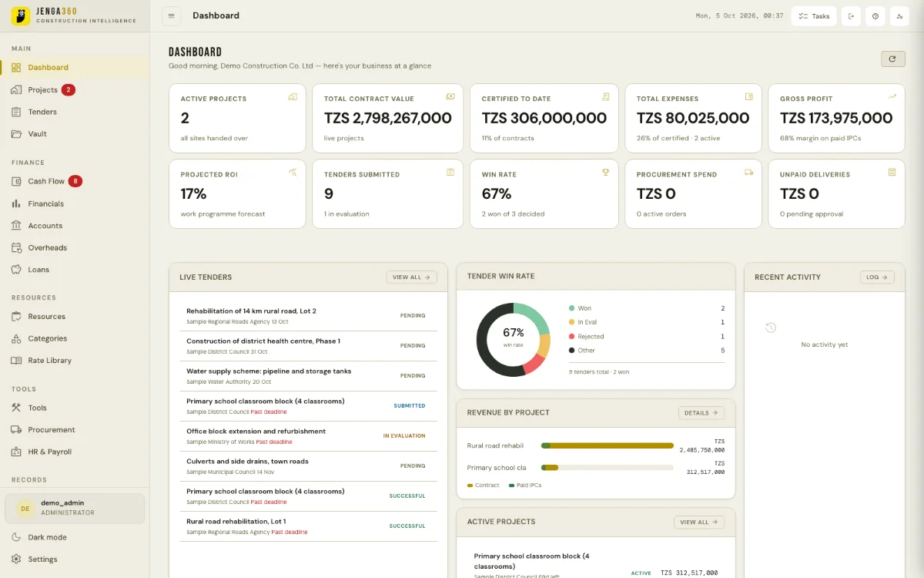Open the help question-mark icon
Viewport: 924px width, 578px height.
coord(875,15)
